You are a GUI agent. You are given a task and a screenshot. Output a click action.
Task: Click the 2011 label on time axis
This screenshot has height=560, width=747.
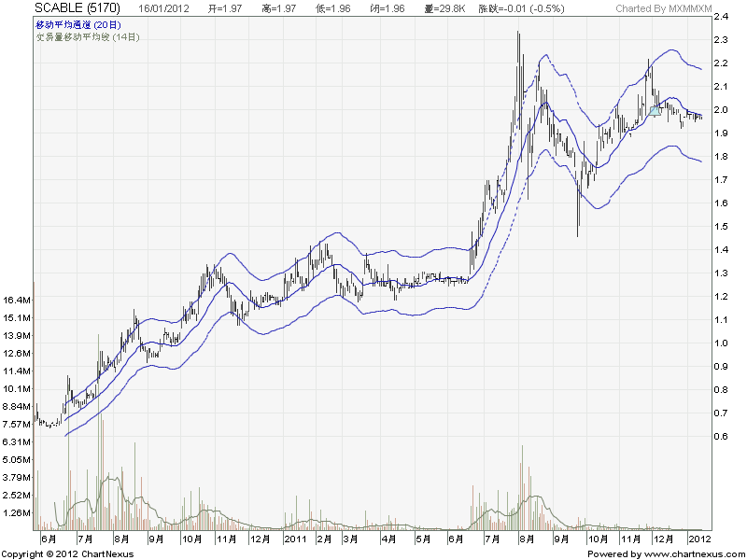(x=296, y=539)
